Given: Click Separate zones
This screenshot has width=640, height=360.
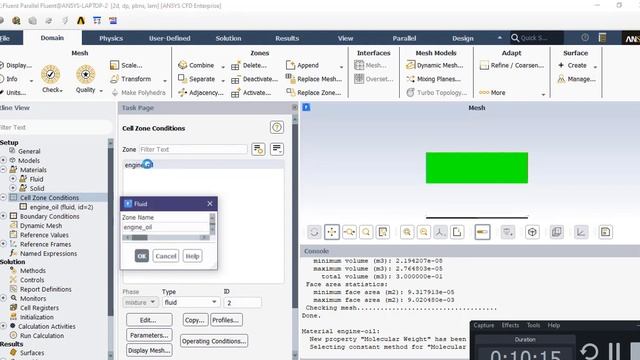Looking at the screenshot, I should coord(196,79).
